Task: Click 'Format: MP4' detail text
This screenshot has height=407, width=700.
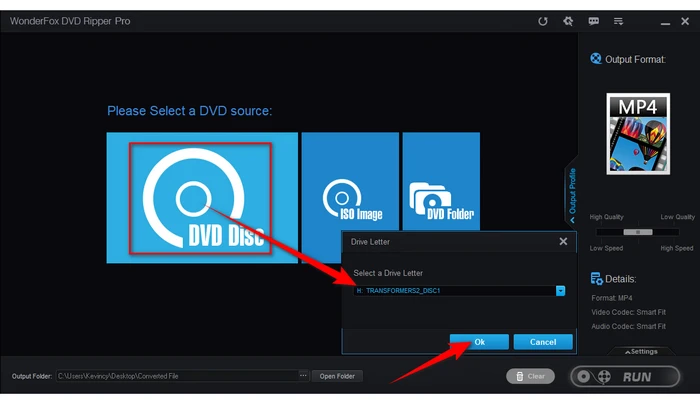Action: pos(612,298)
